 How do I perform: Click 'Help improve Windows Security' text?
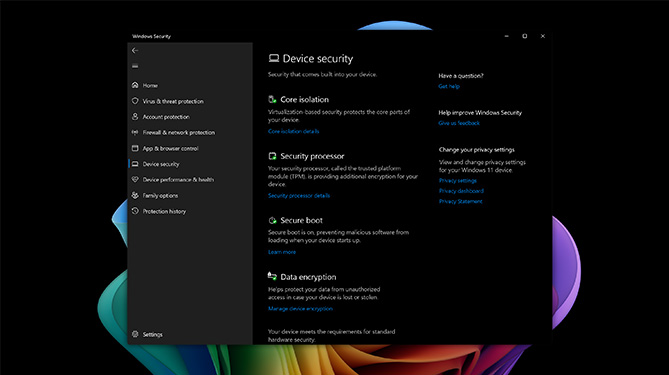[480, 113]
